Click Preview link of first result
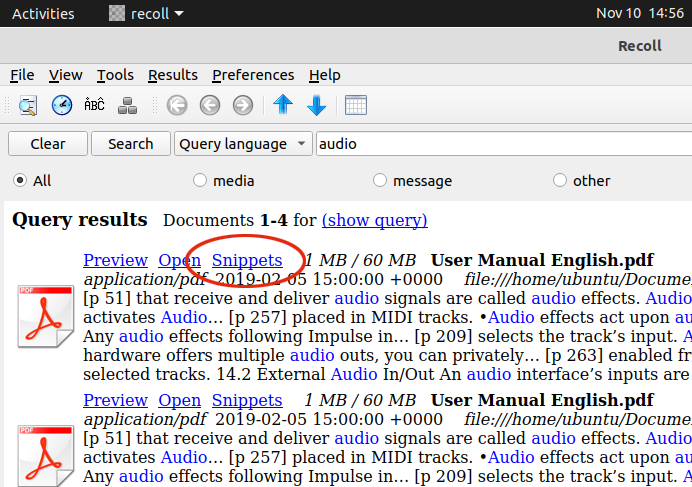Viewport: 692px width, 487px height. point(115,260)
